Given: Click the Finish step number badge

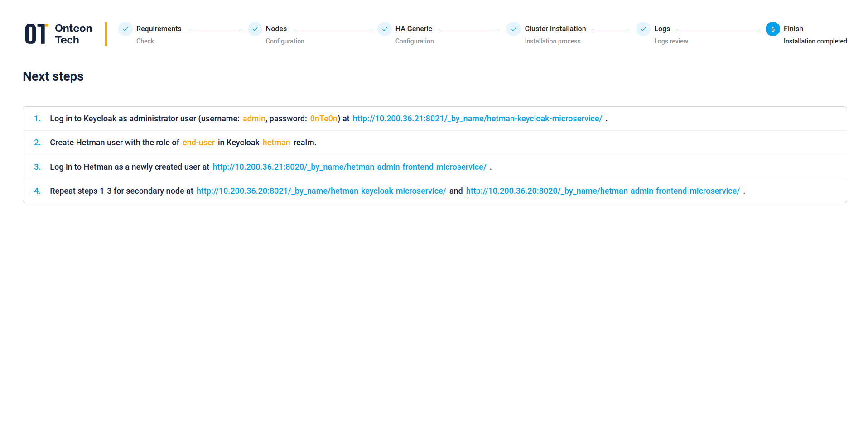Looking at the screenshot, I should [x=772, y=29].
